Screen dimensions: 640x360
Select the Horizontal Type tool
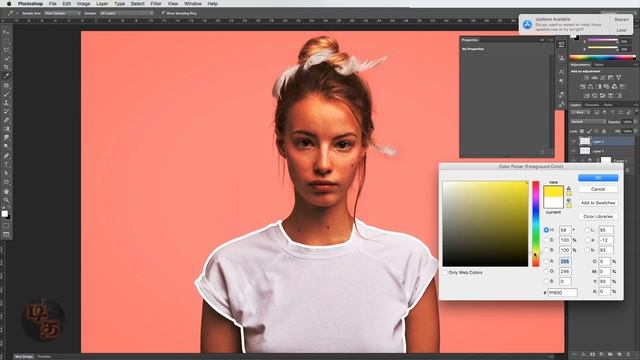coord(6,164)
